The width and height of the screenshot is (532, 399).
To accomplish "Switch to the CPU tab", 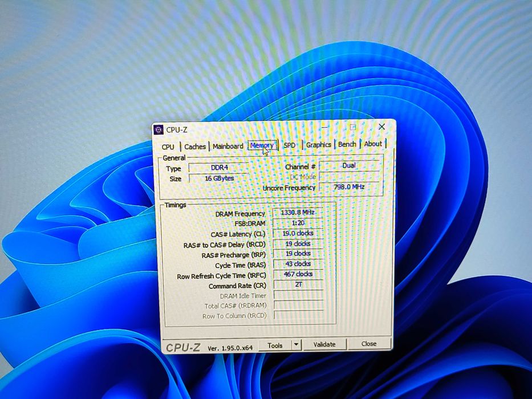I will (168, 147).
